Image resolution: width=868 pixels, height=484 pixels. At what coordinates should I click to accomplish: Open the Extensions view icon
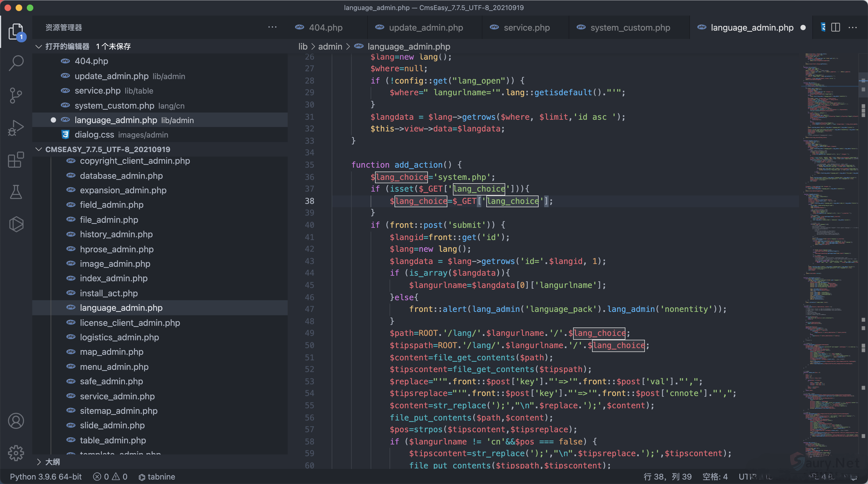point(16,160)
